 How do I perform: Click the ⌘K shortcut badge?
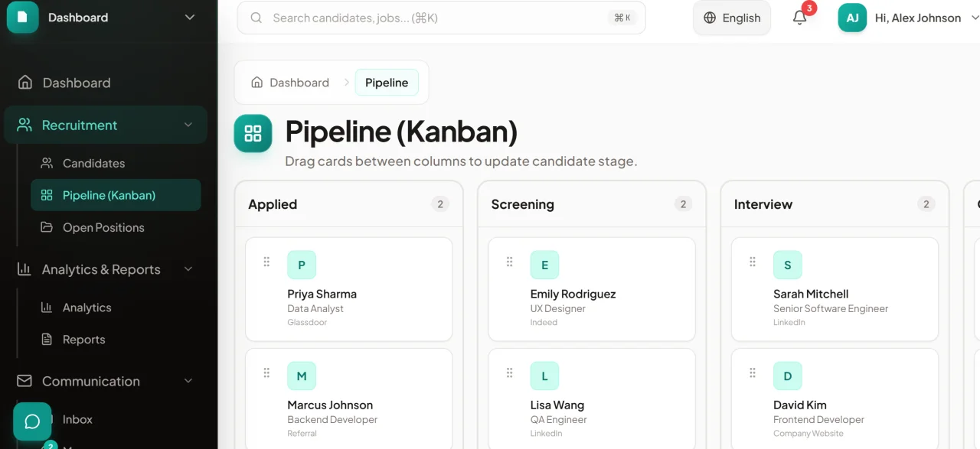click(x=622, y=18)
